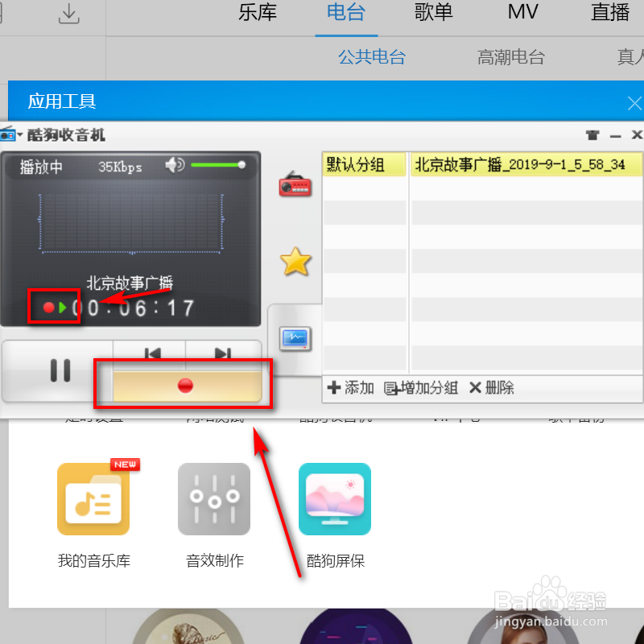Minimize the 酷狗收音机 window
The image size is (644, 644).
(615, 136)
